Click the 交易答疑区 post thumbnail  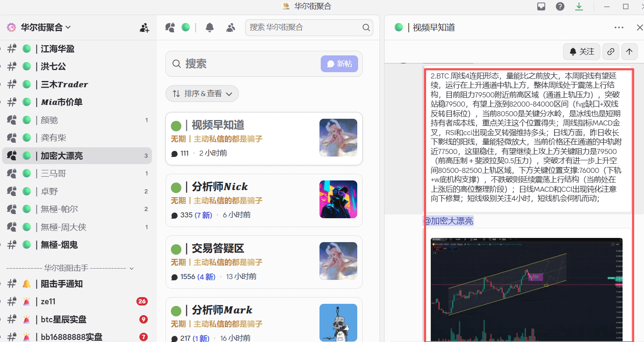point(338,261)
